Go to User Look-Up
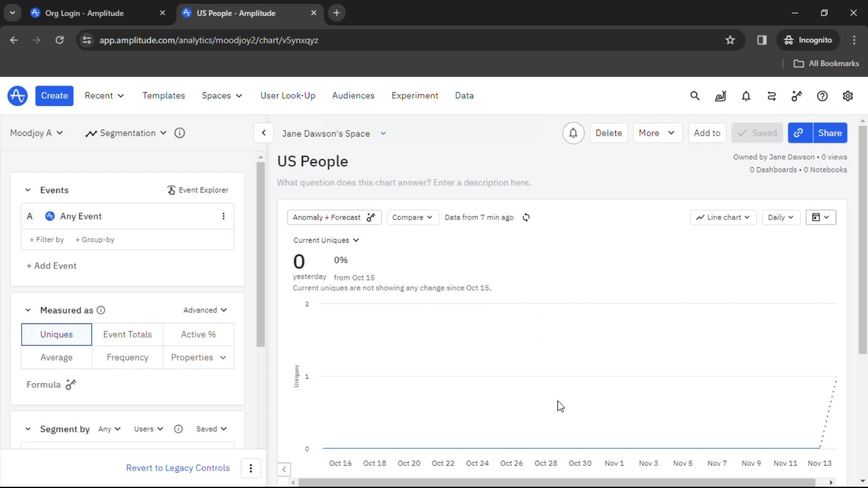This screenshot has height=488, width=868. coord(288,96)
